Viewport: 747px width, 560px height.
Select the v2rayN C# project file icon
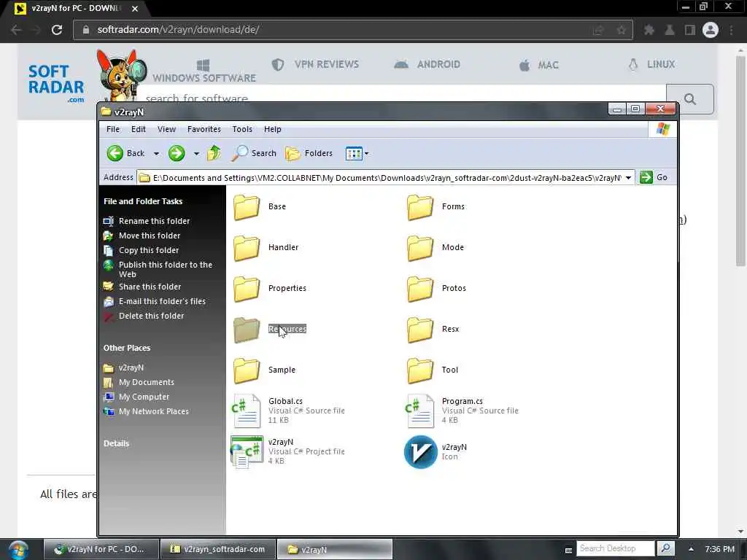click(x=247, y=452)
